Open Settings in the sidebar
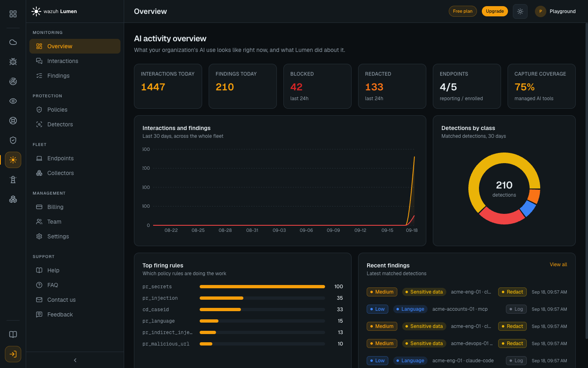This screenshot has height=368, width=588. point(75,236)
